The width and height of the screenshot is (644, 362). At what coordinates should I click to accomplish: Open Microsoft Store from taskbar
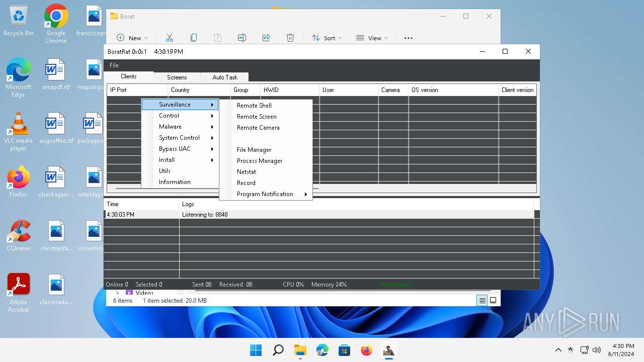(x=344, y=350)
